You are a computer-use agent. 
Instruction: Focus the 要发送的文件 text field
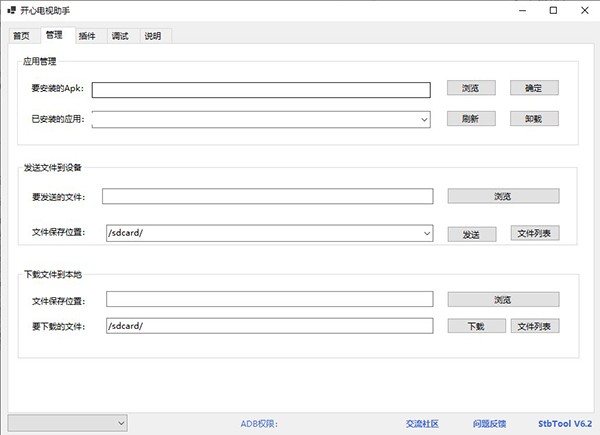[x=267, y=197]
